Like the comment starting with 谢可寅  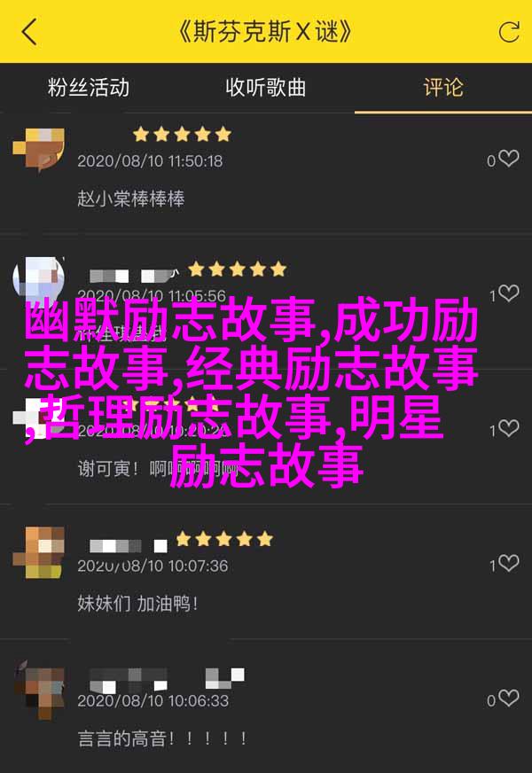click(509, 428)
